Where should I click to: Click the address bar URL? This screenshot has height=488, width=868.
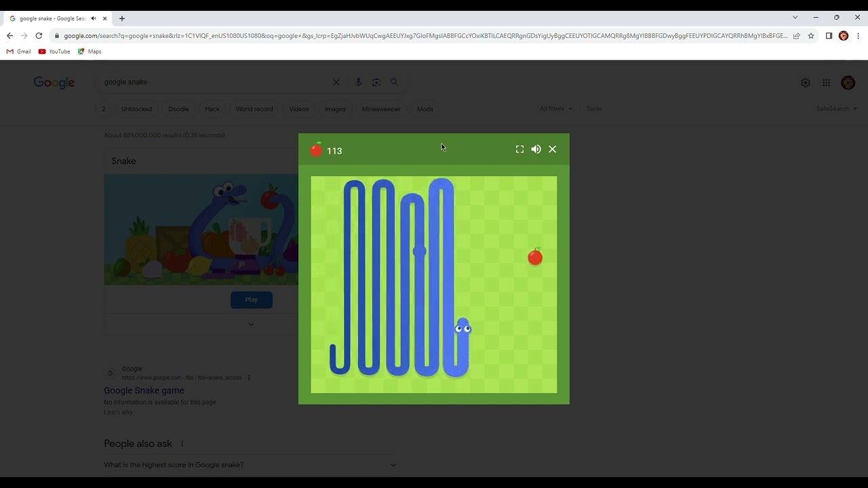tap(426, 36)
